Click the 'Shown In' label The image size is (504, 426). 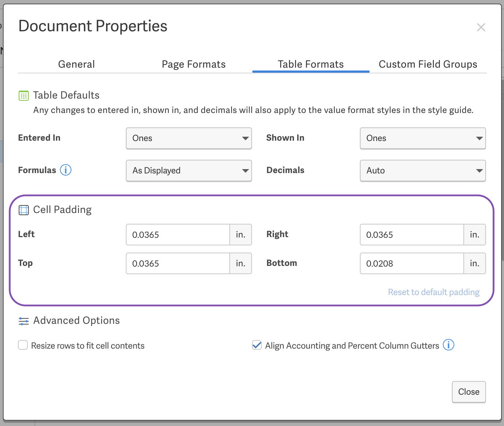coord(285,138)
